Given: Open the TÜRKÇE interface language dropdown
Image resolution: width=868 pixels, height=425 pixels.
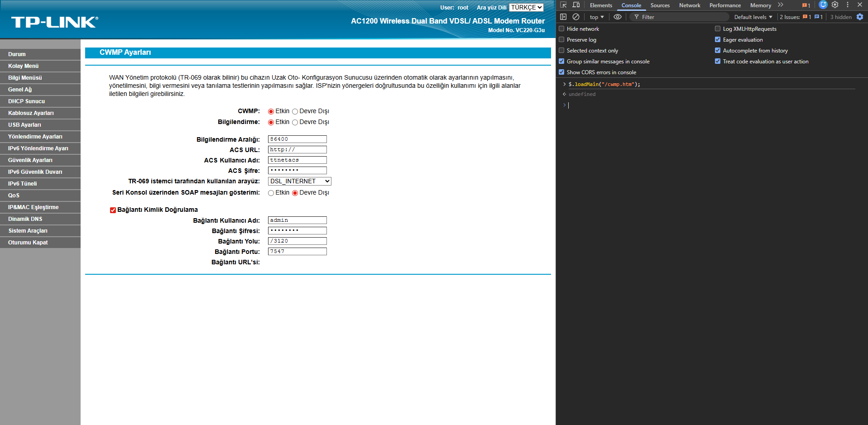Looking at the screenshot, I should (526, 7).
